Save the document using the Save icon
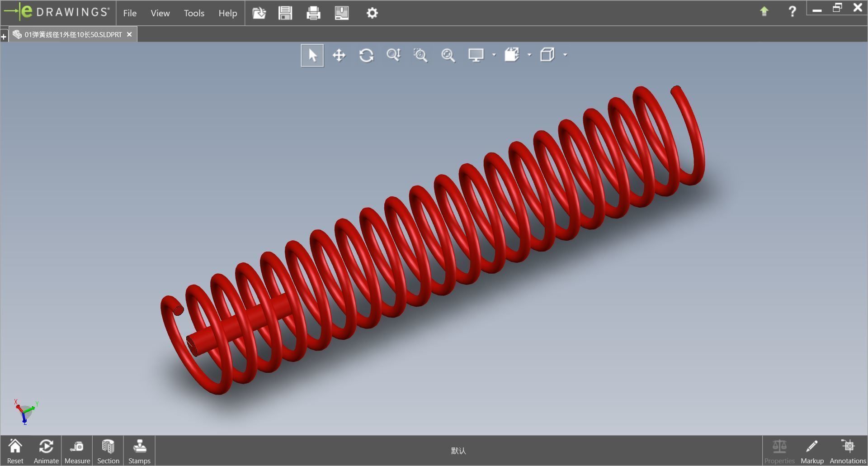 tap(285, 13)
